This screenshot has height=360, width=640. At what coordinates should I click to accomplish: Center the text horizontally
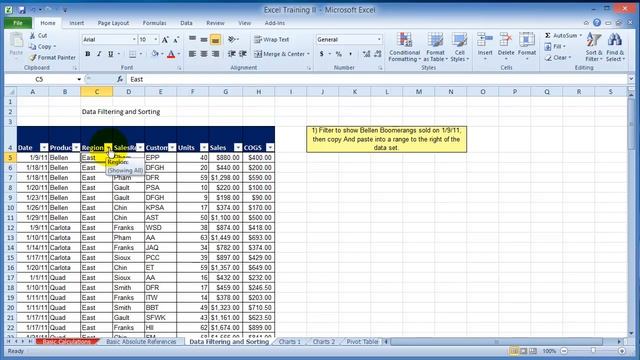coord(204,54)
